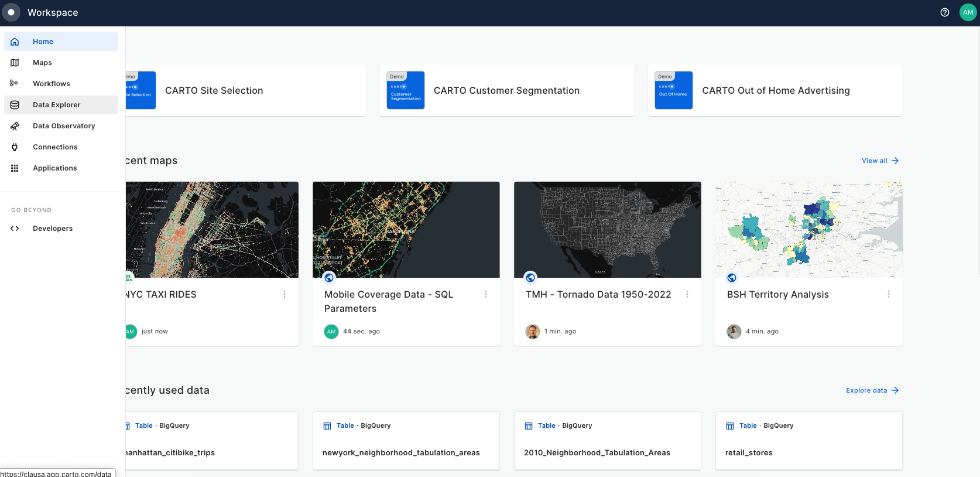Open options menu for Mobile Coverage Data map
This screenshot has height=477, width=980.
[486, 294]
